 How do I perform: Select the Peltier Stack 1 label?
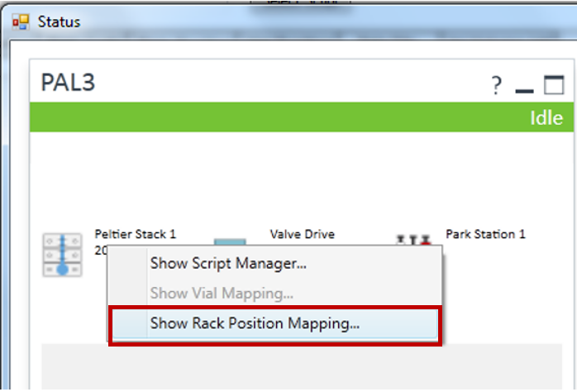point(135,234)
